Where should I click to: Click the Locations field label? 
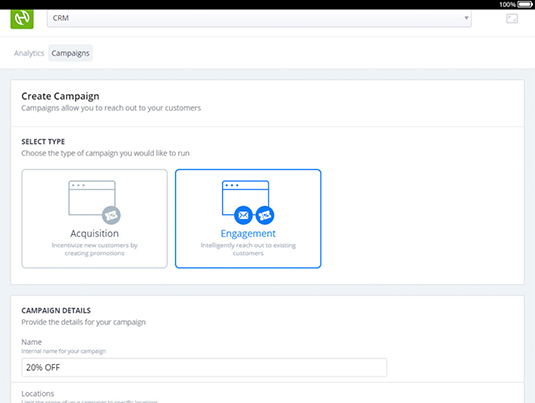(x=38, y=394)
